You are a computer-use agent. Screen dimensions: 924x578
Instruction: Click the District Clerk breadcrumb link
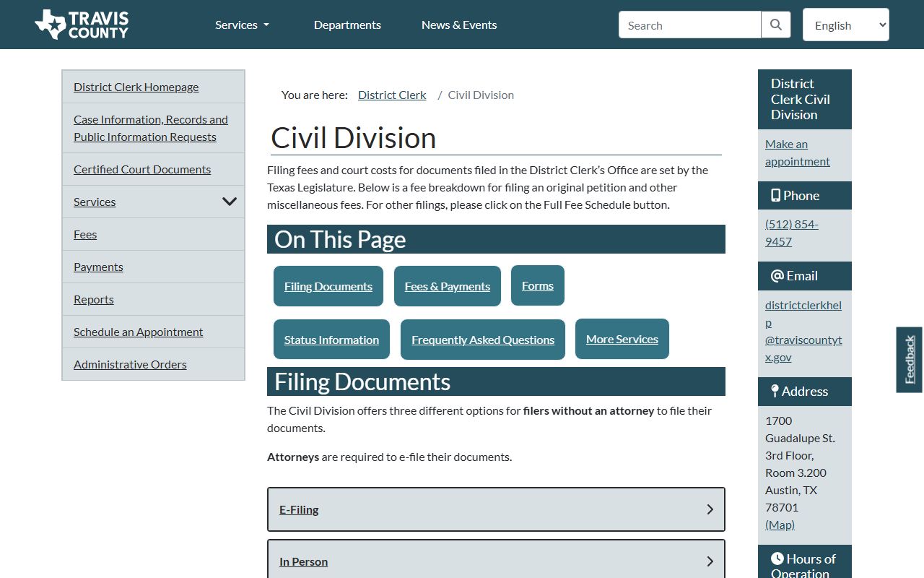pyautogui.click(x=392, y=95)
